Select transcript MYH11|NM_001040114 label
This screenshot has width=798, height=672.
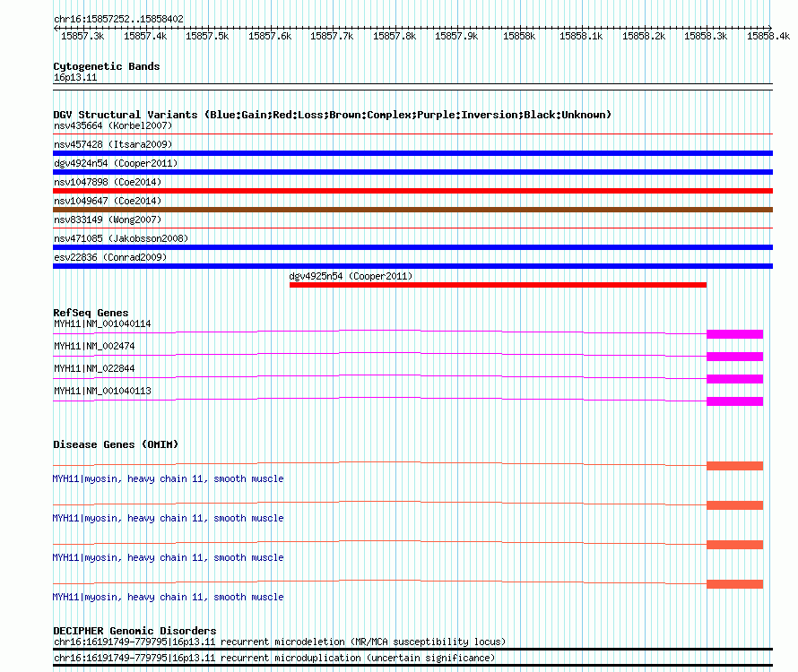point(102,323)
